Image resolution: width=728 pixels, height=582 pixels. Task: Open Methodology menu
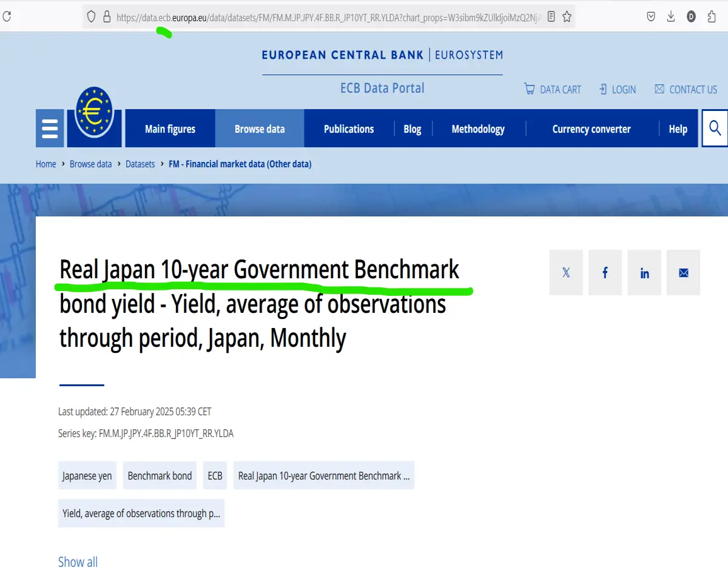click(478, 129)
